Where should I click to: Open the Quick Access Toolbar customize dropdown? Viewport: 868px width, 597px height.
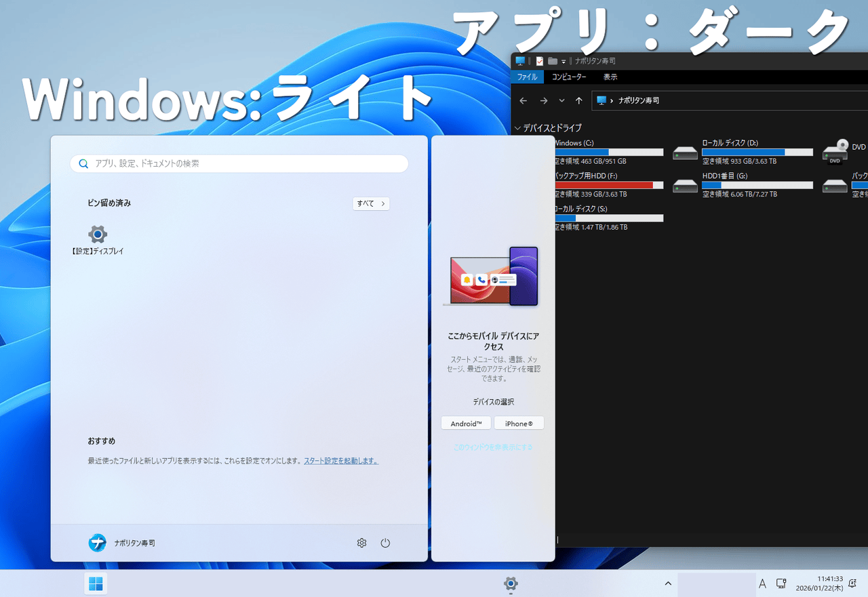click(x=564, y=62)
